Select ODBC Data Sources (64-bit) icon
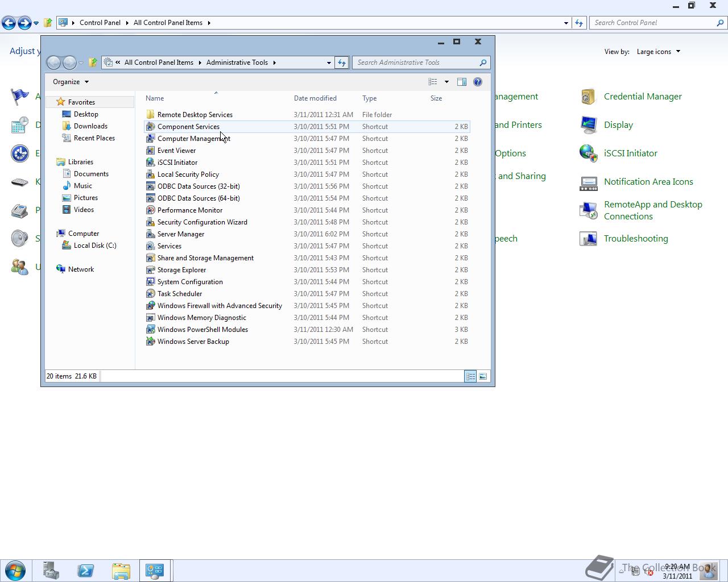The width and height of the screenshot is (728, 582). [150, 198]
